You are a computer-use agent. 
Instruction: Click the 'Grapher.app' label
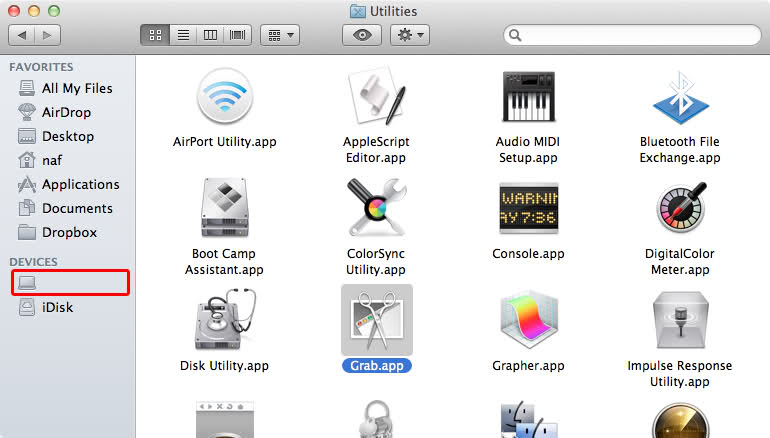pos(528,366)
